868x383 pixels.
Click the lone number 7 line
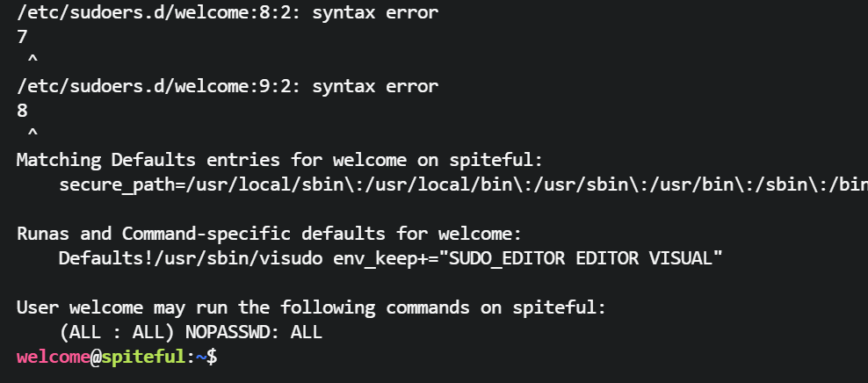(x=22, y=37)
